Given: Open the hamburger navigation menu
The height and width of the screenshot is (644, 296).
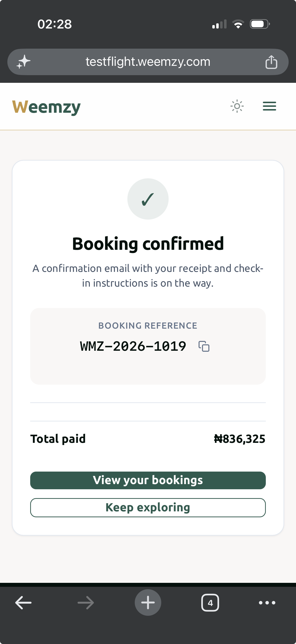Looking at the screenshot, I should [269, 106].
